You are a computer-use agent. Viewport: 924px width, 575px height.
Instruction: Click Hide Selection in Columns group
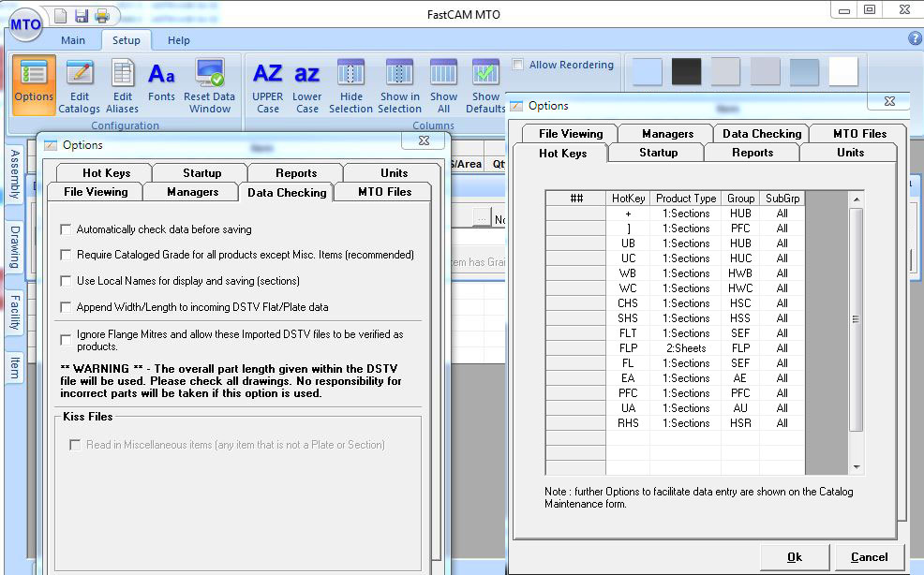350,86
